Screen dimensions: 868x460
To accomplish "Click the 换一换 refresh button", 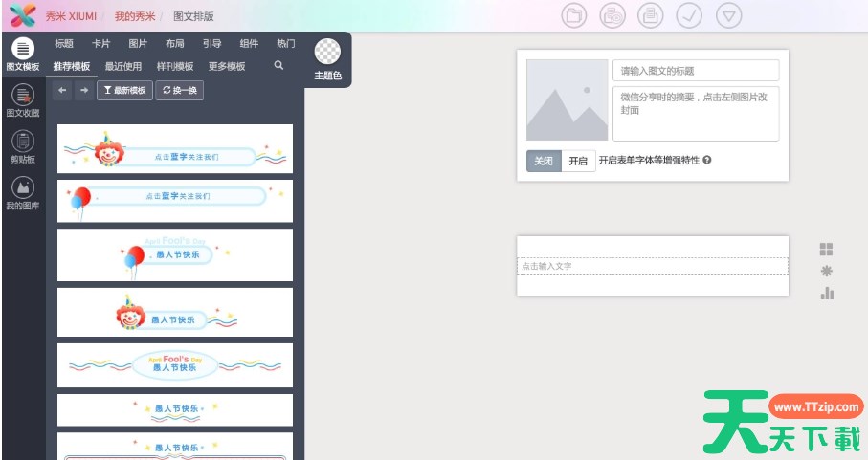I will [x=180, y=90].
